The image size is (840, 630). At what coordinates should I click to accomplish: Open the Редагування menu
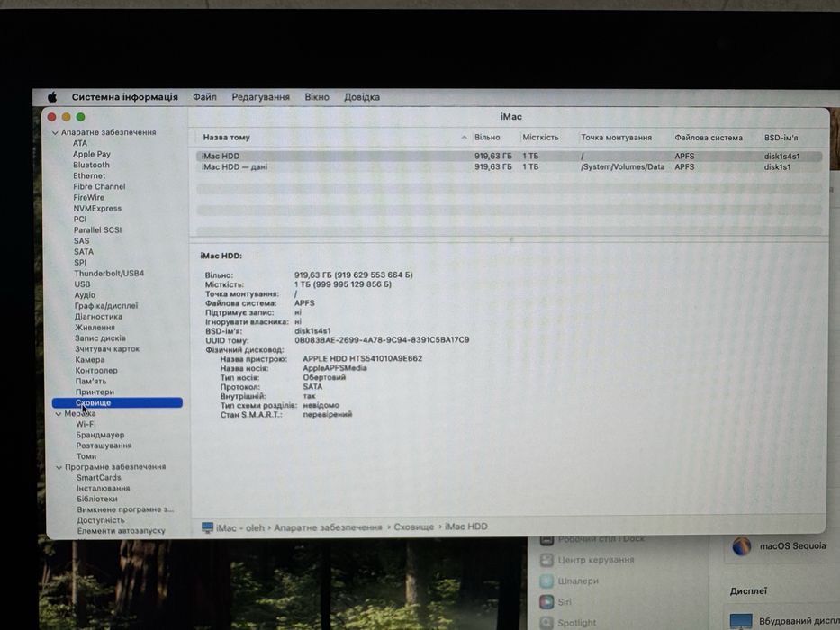coord(260,97)
